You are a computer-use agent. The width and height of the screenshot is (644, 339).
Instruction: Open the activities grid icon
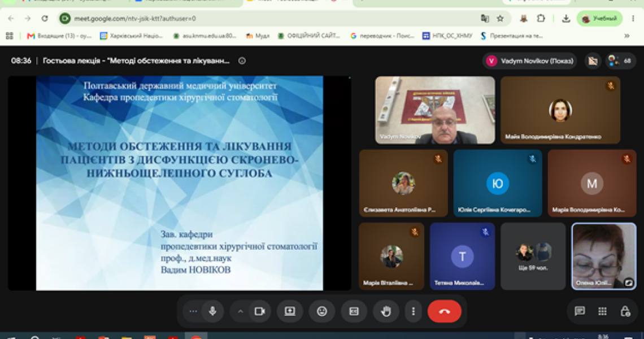tap(602, 311)
